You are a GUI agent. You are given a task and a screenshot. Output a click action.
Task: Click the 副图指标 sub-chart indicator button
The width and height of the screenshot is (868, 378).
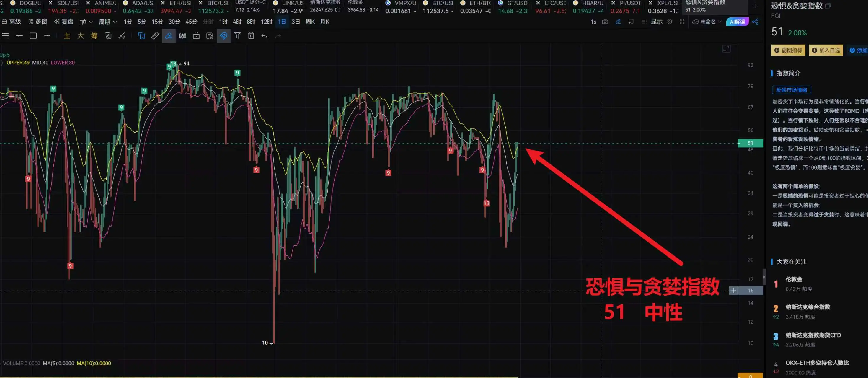(788, 50)
